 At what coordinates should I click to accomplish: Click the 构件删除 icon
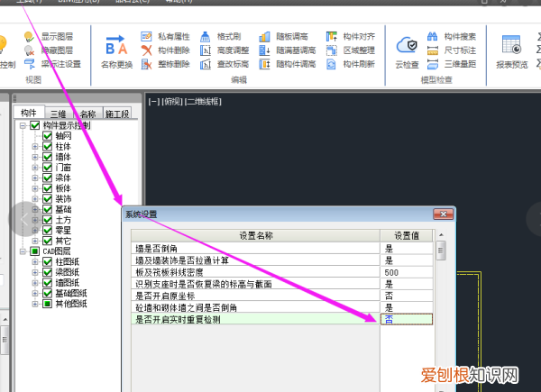146,50
